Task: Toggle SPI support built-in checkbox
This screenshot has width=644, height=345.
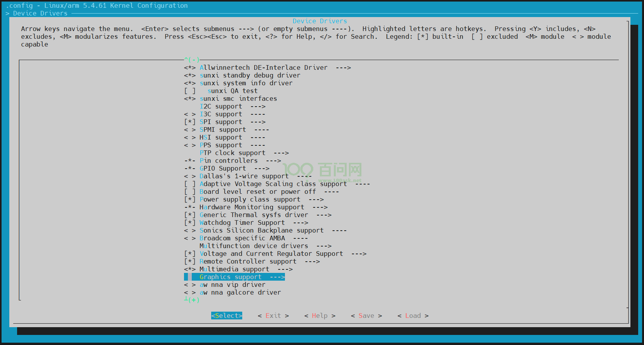Action: pos(190,122)
